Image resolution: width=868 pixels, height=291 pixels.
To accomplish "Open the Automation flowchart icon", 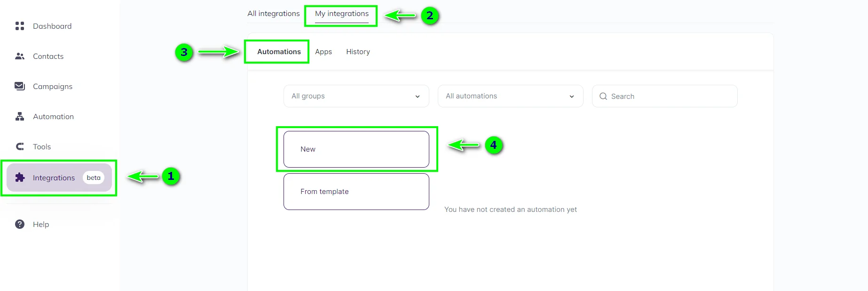I will [x=20, y=116].
